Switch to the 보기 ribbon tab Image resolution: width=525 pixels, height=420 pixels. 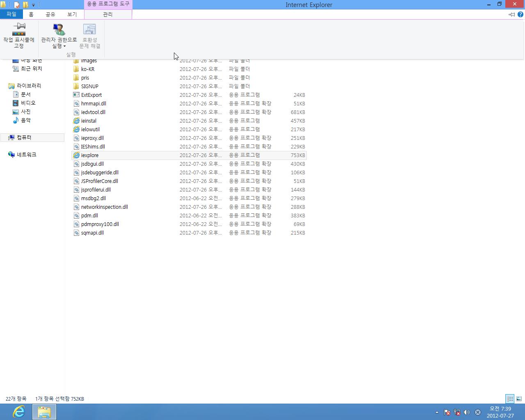pyautogui.click(x=72, y=14)
